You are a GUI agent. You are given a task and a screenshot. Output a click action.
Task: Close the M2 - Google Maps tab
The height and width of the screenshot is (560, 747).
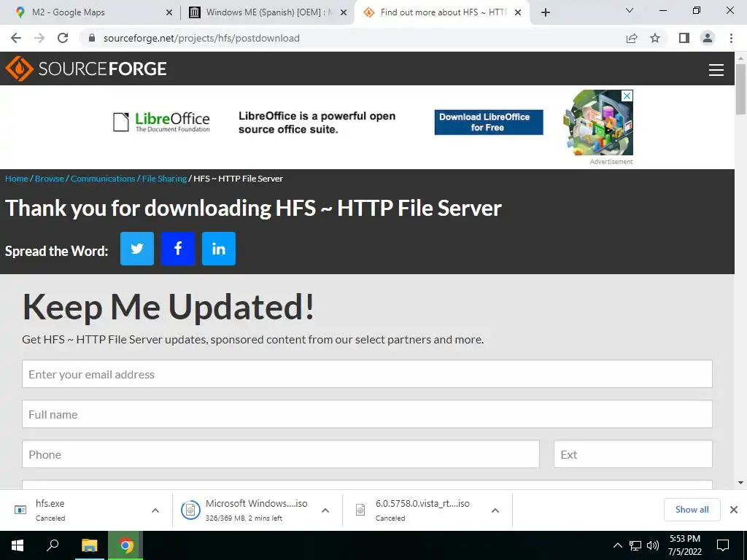pyautogui.click(x=169, y=13)
